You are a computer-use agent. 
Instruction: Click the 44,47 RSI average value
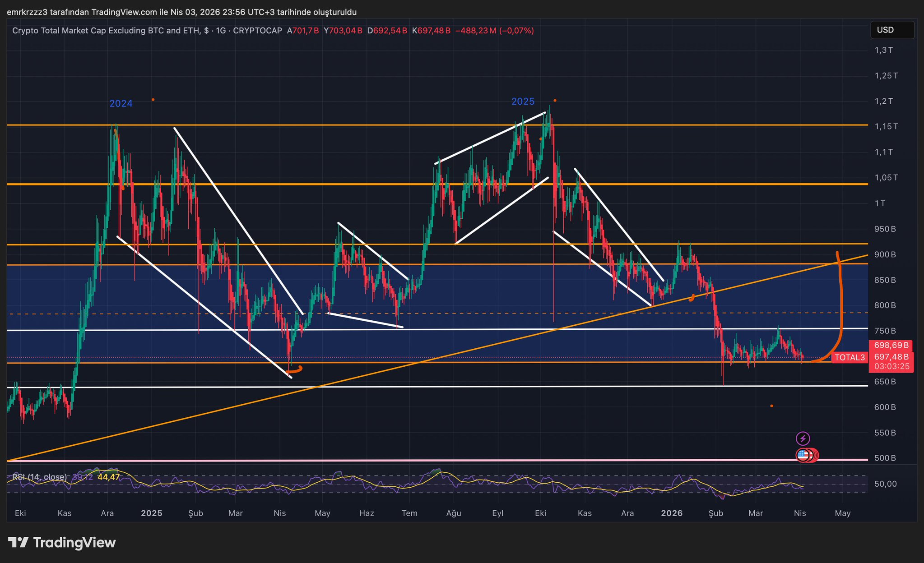point(108,477)
